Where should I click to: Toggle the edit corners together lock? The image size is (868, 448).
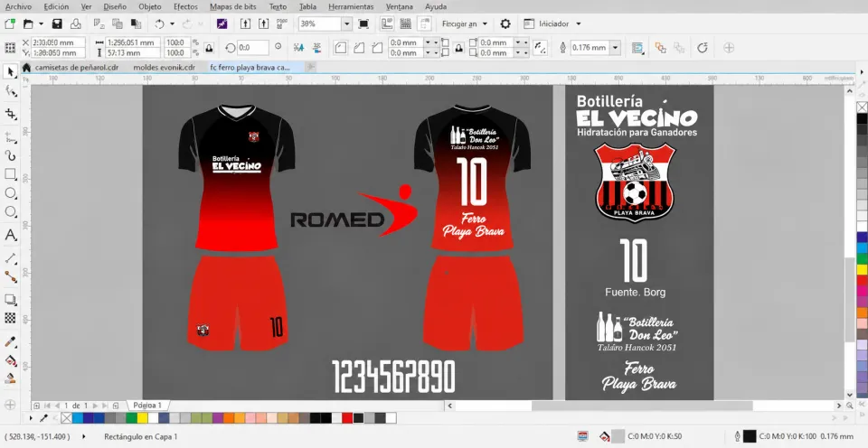point(458,48)
